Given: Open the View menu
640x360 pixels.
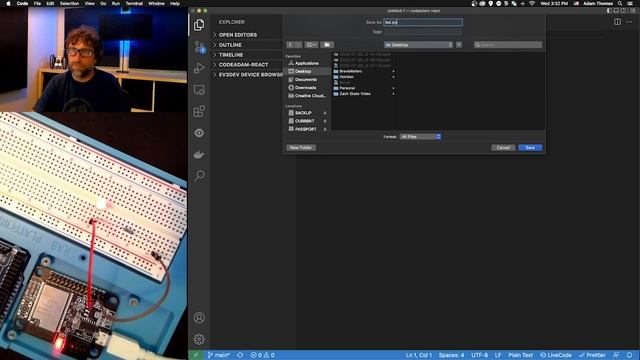Looking at the screenshot, I should [x=89, y=3].
